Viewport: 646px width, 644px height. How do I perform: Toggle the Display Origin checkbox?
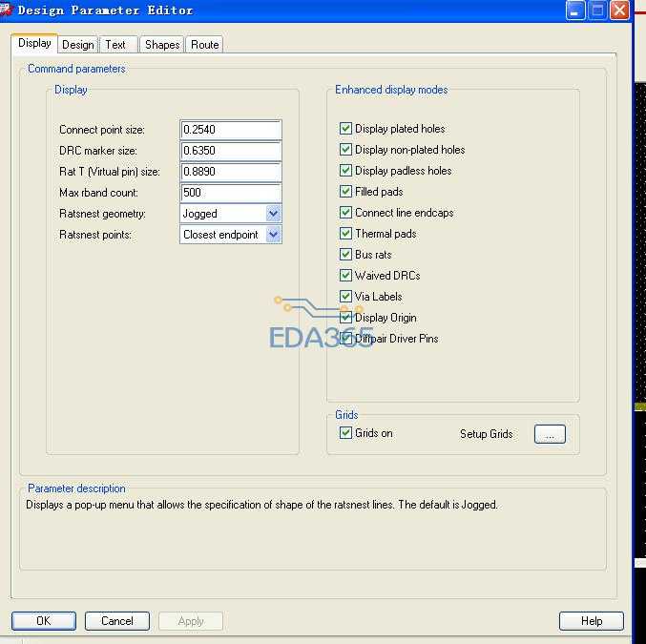(x=345, y=318)
